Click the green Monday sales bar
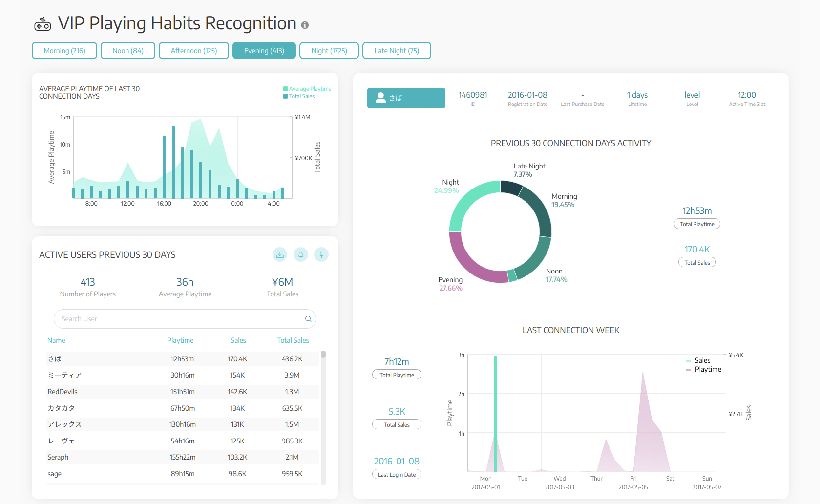Screen dimensions: 820x504 click(495, 414)
